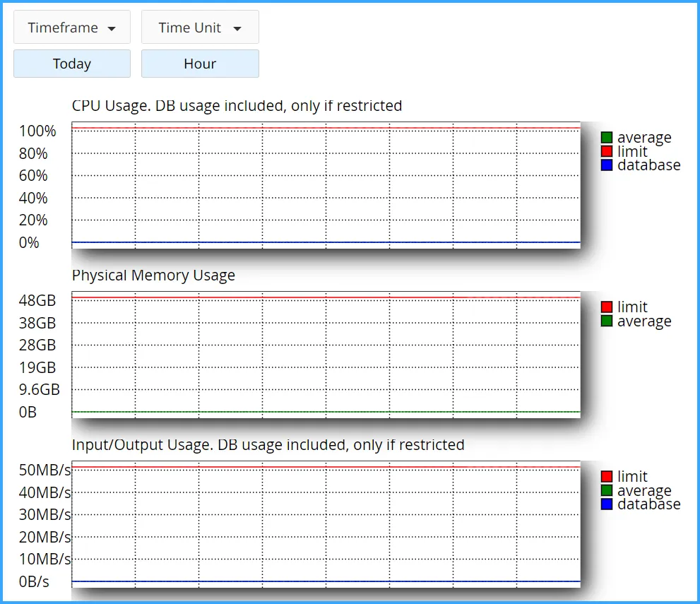Click the CPU Usage chart title
Screen dimensions: 700x604
click(237, 106)
